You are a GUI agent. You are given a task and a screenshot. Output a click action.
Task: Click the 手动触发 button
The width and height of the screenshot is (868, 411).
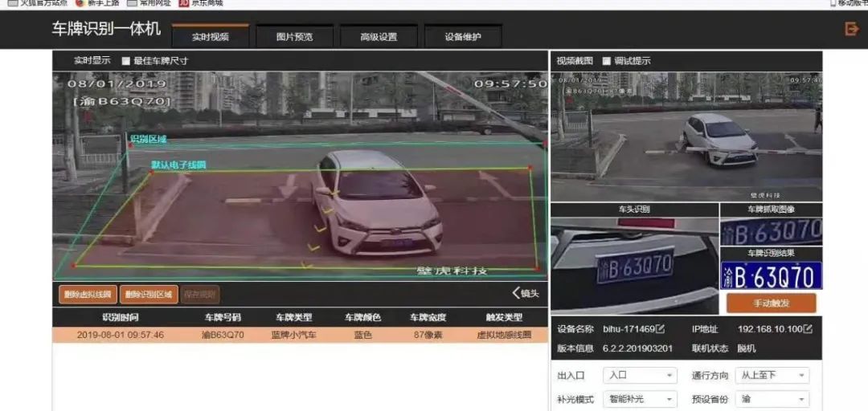pos(771,303)
